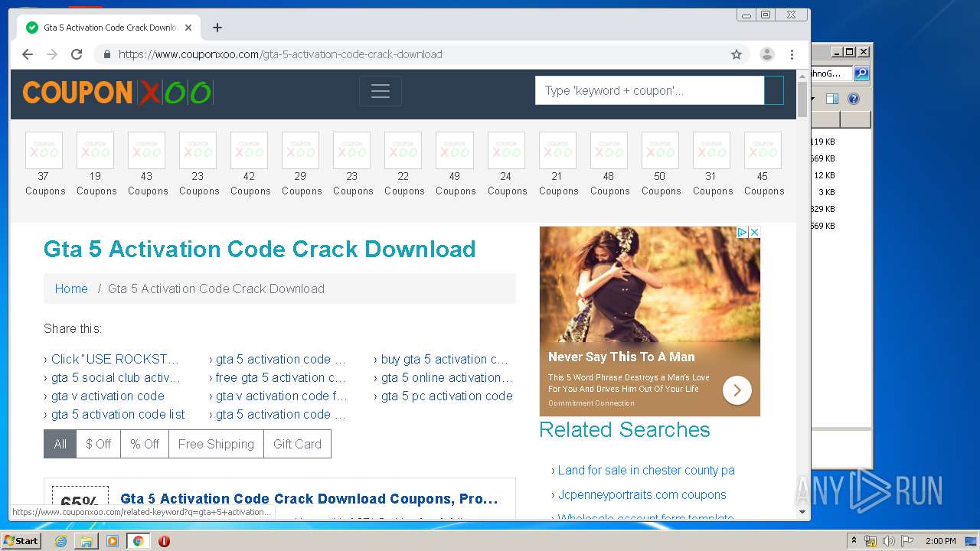
Task: Open 'gta 5 online activation...' link
Action: [447, 377]
